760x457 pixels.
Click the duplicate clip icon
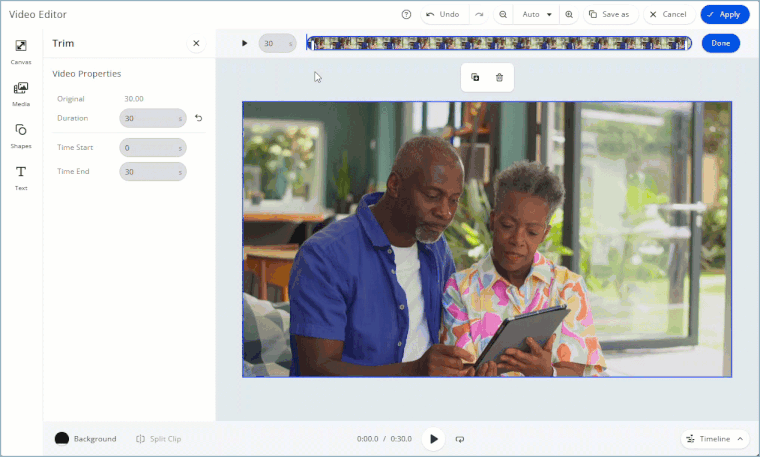pos(475,78)
